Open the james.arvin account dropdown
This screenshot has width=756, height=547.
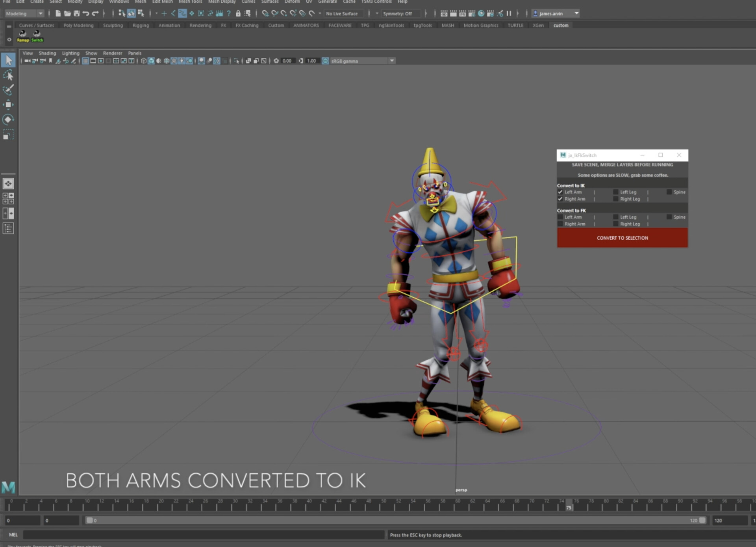pos(556,13)
